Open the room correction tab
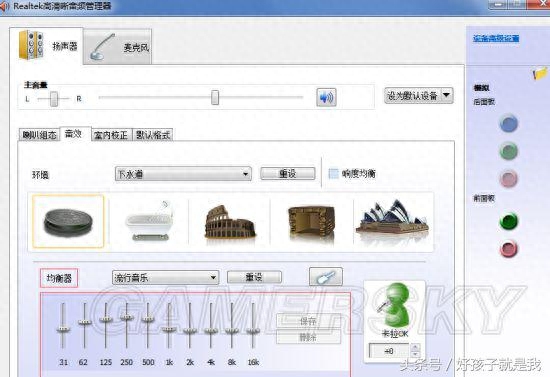Viewport: 550px width, 377px height. [x=111, y=135]
